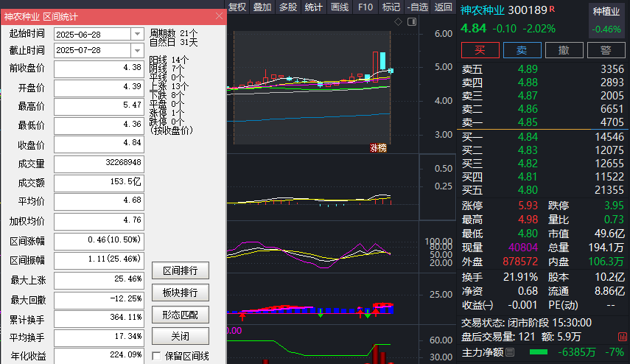
Task: Click the 卖一 price 4.85 row
Action: pos(543,122)
